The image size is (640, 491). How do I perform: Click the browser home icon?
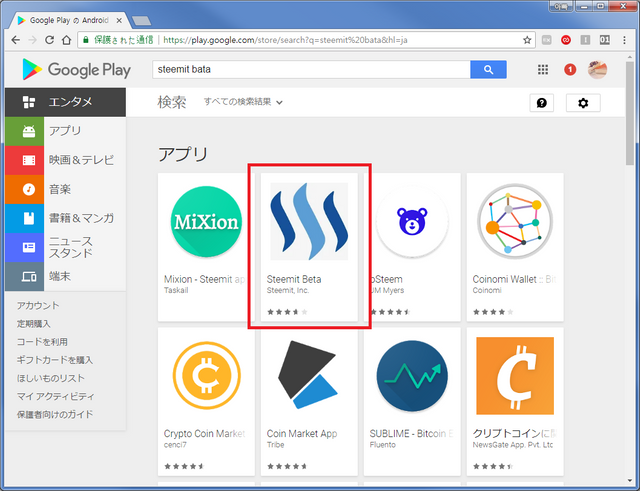point(66,40)
